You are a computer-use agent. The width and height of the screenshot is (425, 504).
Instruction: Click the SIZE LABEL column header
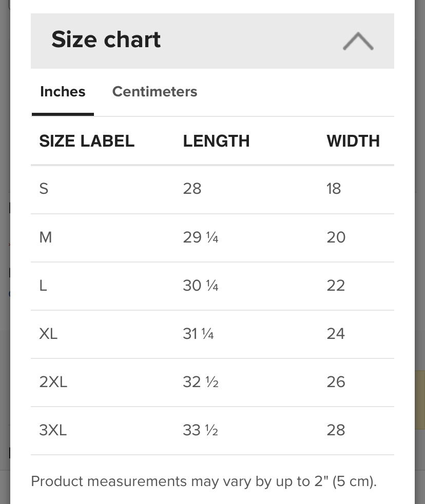(87, 141)
